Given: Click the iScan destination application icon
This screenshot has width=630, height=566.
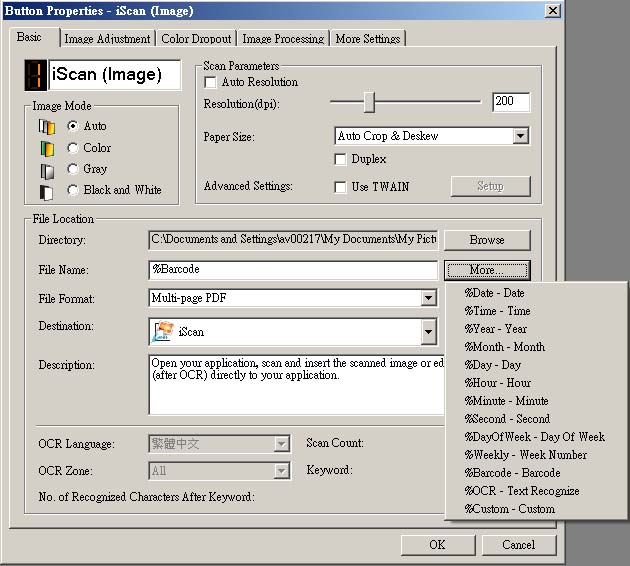Looking at the screenshot, I should (x=162, y=332).
